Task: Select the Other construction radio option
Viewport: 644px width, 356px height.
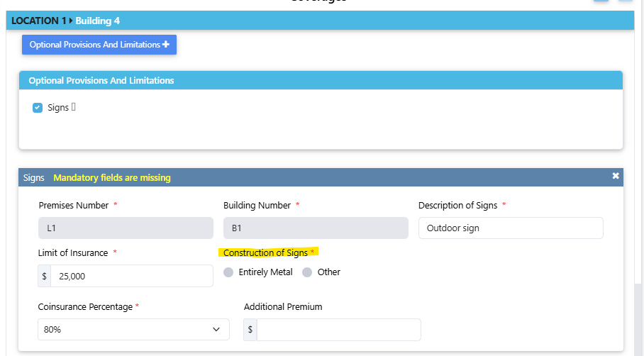Action: pyautogui.click(x=307, y=272)
